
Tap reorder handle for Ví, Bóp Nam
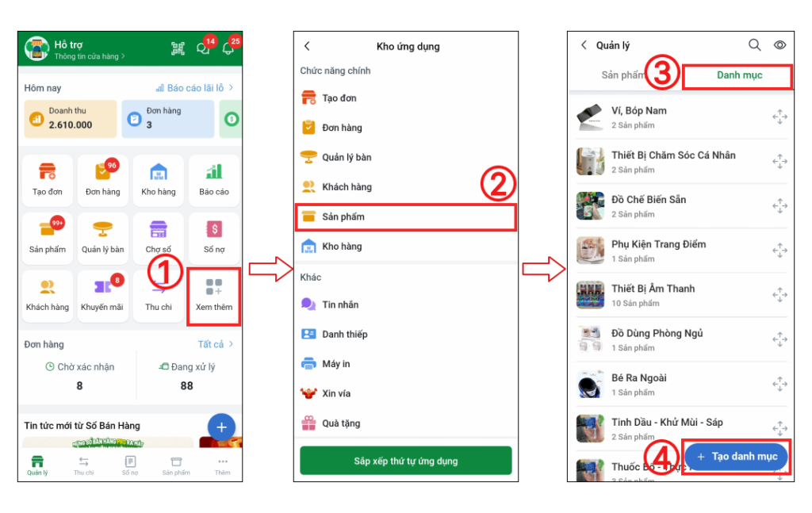780,117
